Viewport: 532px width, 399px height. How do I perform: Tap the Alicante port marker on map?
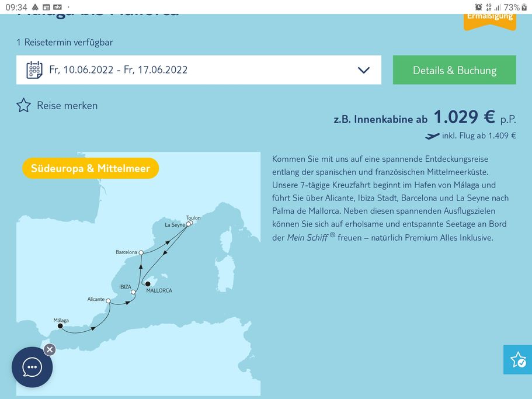(108, 301)
